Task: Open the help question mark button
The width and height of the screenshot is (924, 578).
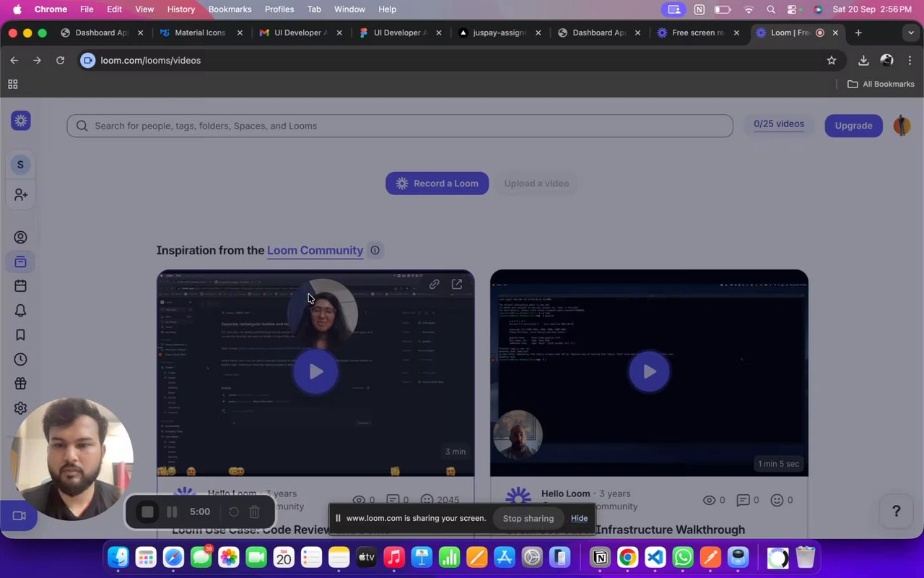Action: tap(896, 512)
